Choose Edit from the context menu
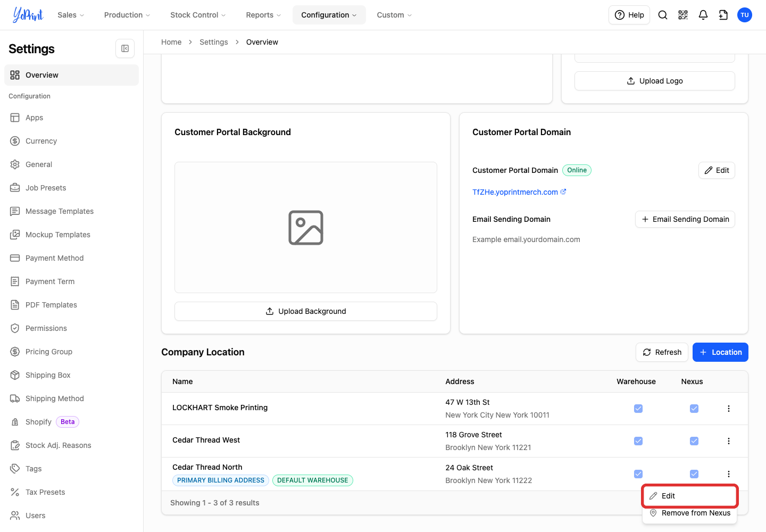 coord(689,496)
